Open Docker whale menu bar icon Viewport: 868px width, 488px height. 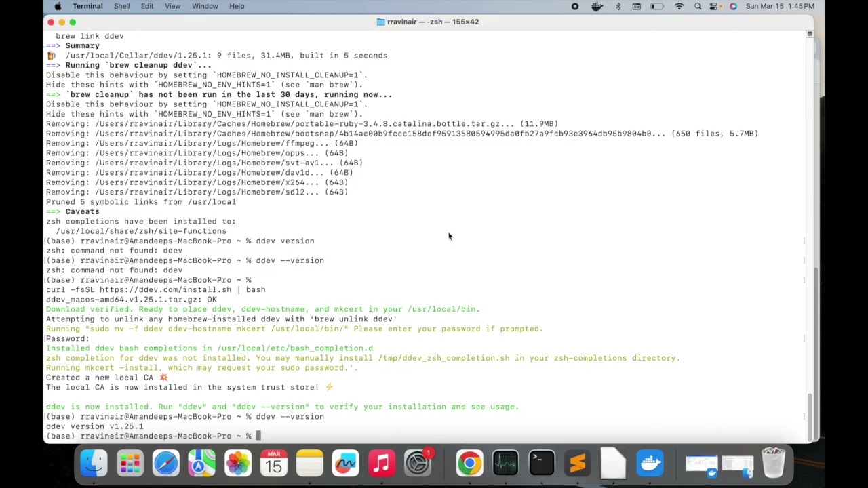[597, 6]
